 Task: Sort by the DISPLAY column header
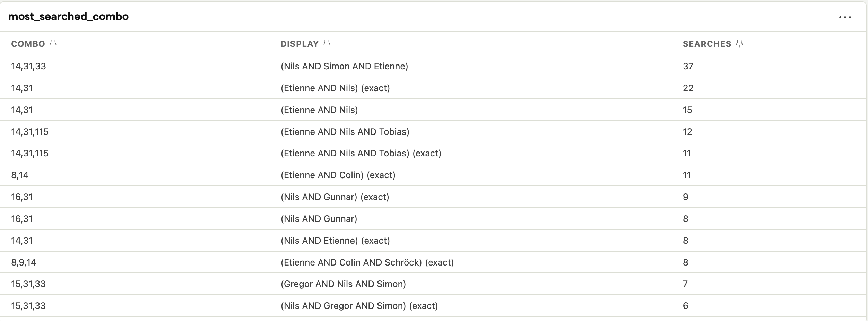click(300, 44)
